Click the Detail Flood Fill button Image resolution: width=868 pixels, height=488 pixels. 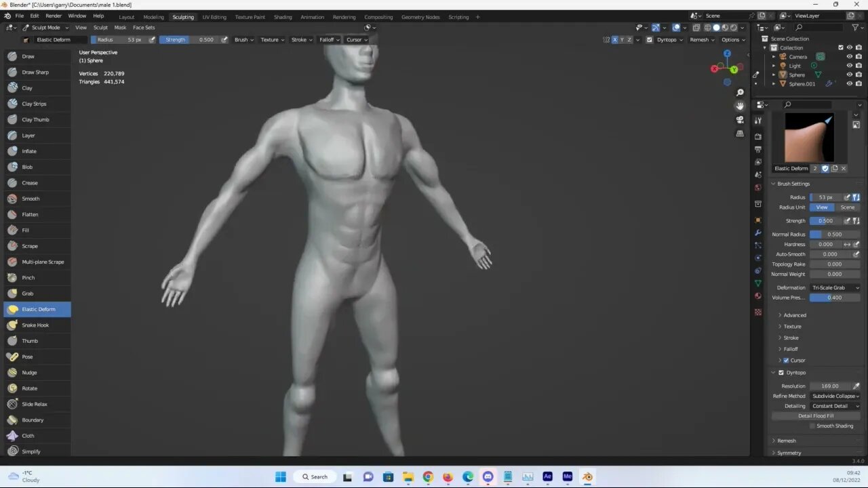click(816, 416)
